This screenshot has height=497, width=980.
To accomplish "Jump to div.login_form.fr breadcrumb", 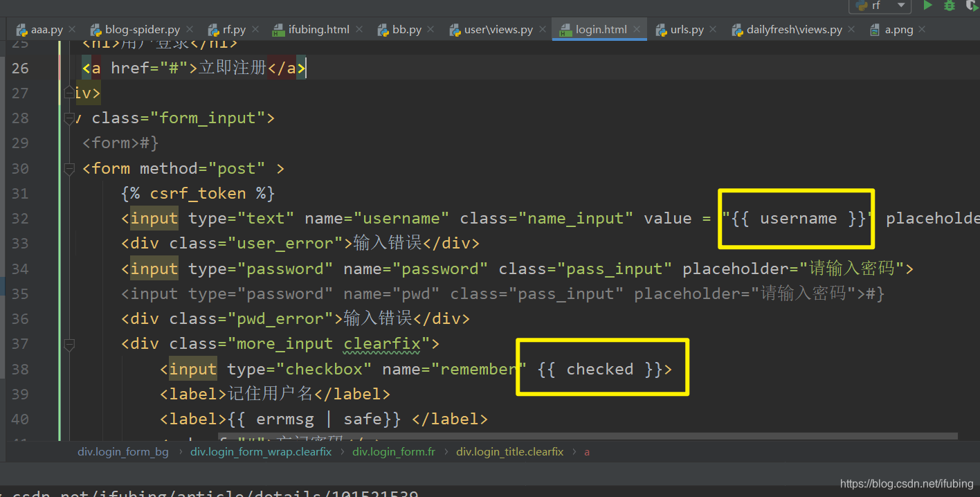I will (x=394, y=451).
